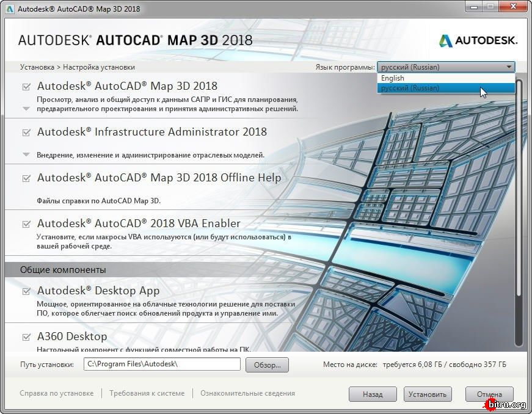Click the Установить install button
The width and height of the screenshot is (532, 414).
click(428, 394)
